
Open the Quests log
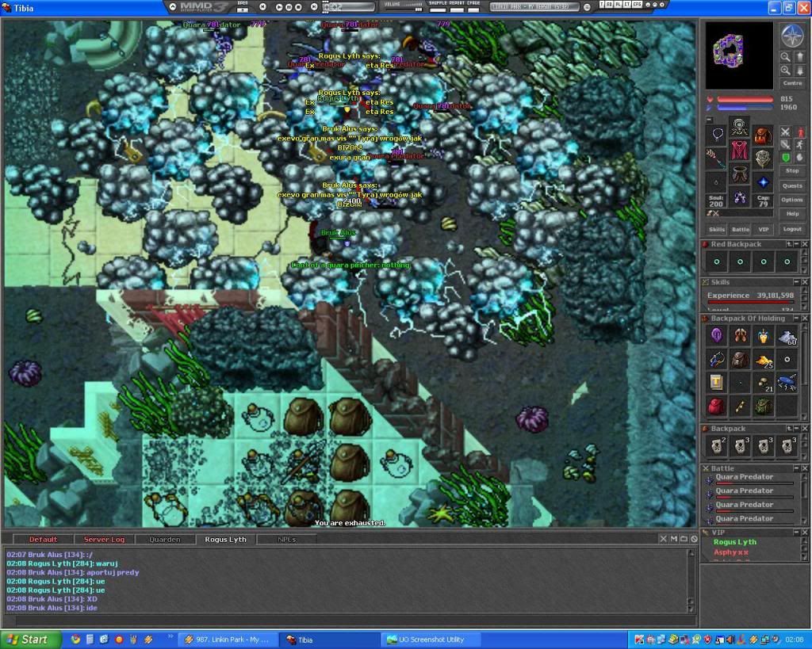pyautogui.click(x=792, y=185)
